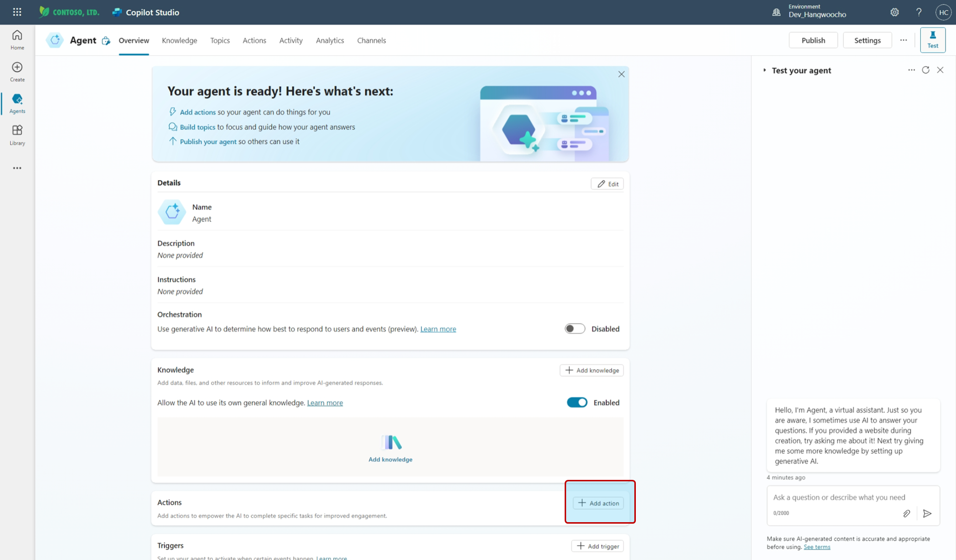956x560 pixels.
Task: Click the Contoso, Ltd. logo
Action: pos(69,12)
